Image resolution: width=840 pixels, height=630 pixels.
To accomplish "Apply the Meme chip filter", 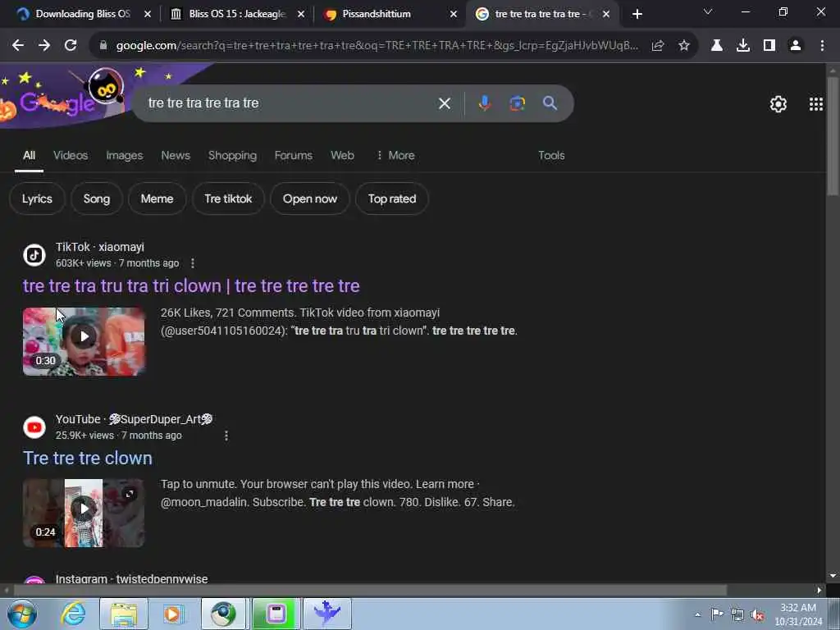I will [x=157, y=199].
